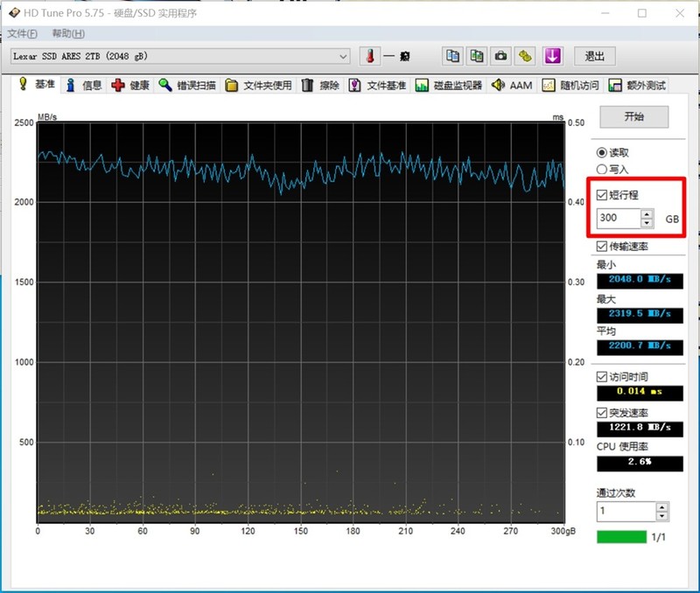Click the copy screenshot to clipboard icon
The height and width of the screenshot is (593, 700).
point(476,56)
